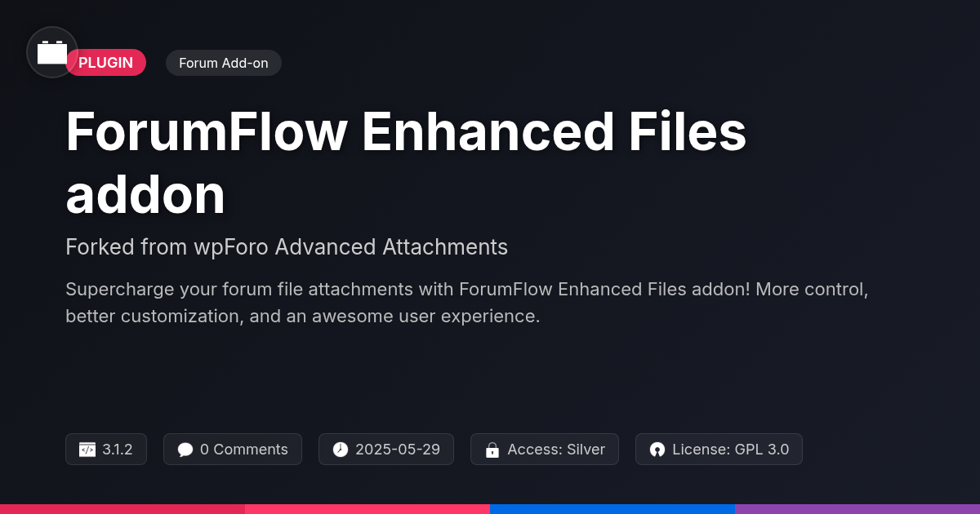Click the open-source license icon

pyautogui.click(x=657, y=450)
